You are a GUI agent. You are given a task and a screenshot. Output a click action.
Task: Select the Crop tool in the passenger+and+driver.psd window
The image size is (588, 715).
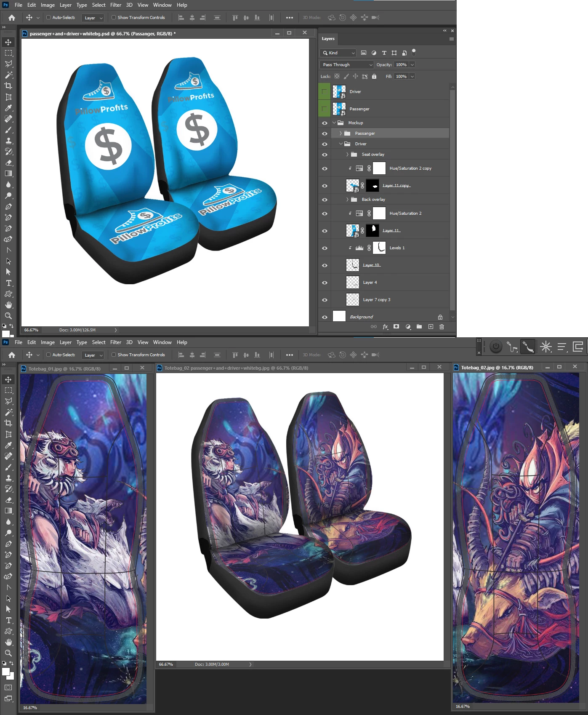(x=8, y=86)
